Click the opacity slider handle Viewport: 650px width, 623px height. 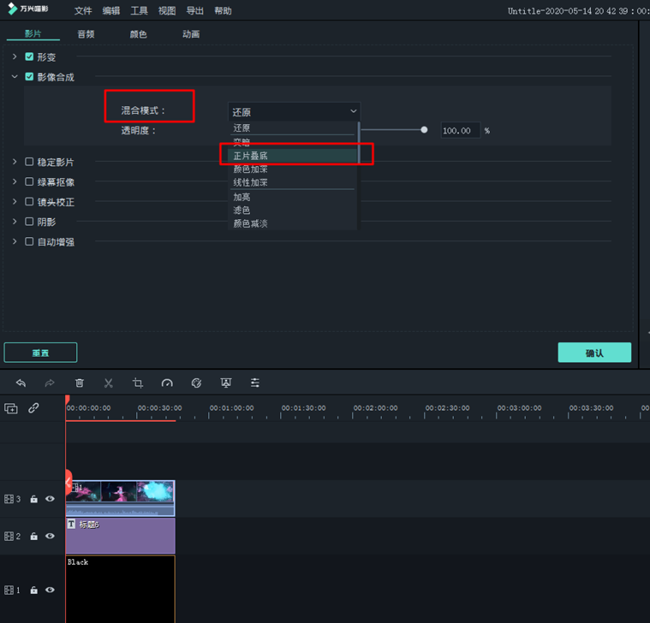tap(424, 130)
